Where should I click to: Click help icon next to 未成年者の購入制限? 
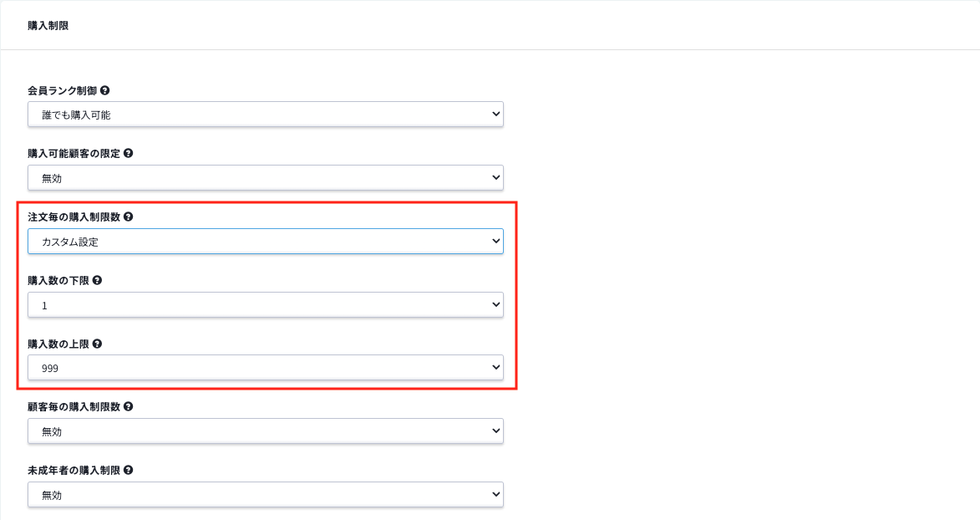[x=128, y=470]
